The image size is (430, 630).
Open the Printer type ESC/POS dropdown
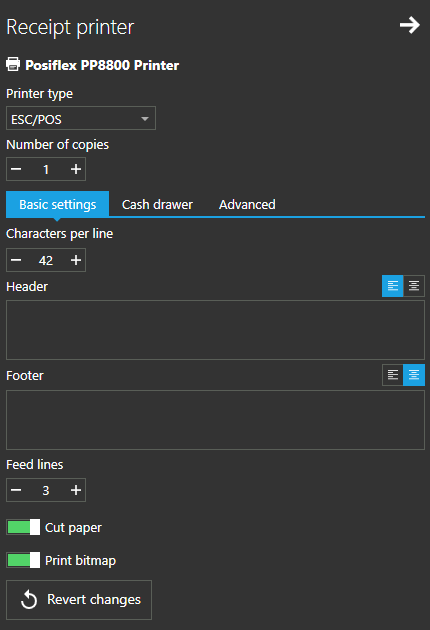tap(81, 119)
